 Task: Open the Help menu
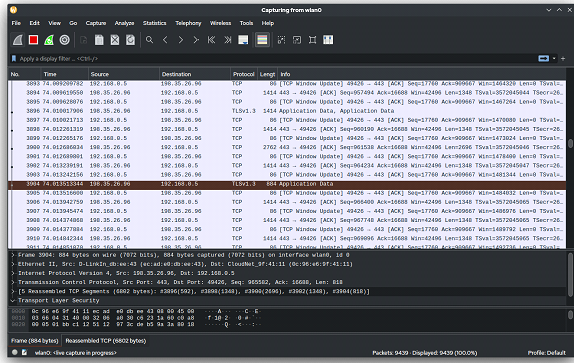(x=268, y=23)
